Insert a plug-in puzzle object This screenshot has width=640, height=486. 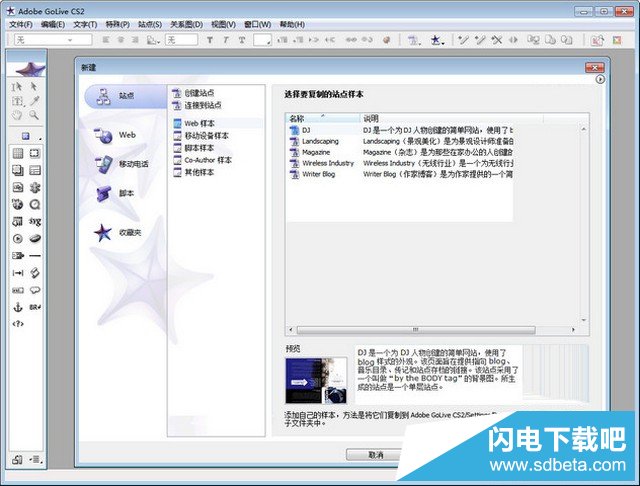[35, 187]
